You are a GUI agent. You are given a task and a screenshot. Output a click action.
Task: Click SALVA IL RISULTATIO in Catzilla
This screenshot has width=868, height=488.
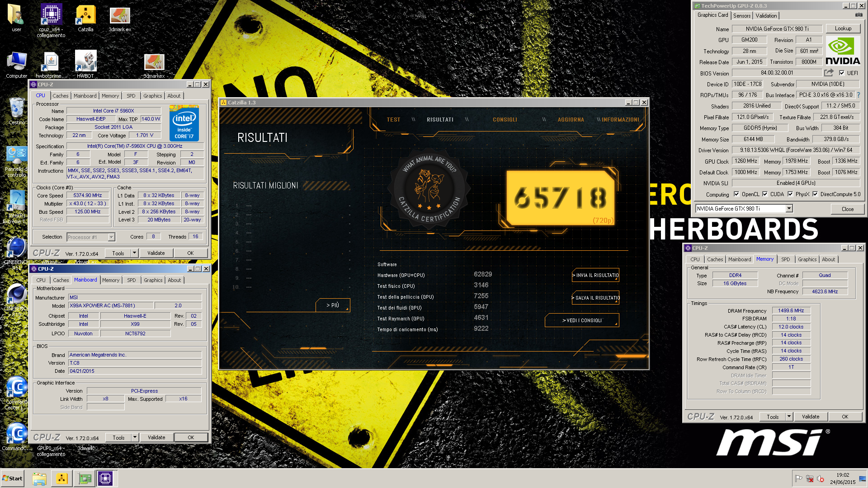coord(596,298)
